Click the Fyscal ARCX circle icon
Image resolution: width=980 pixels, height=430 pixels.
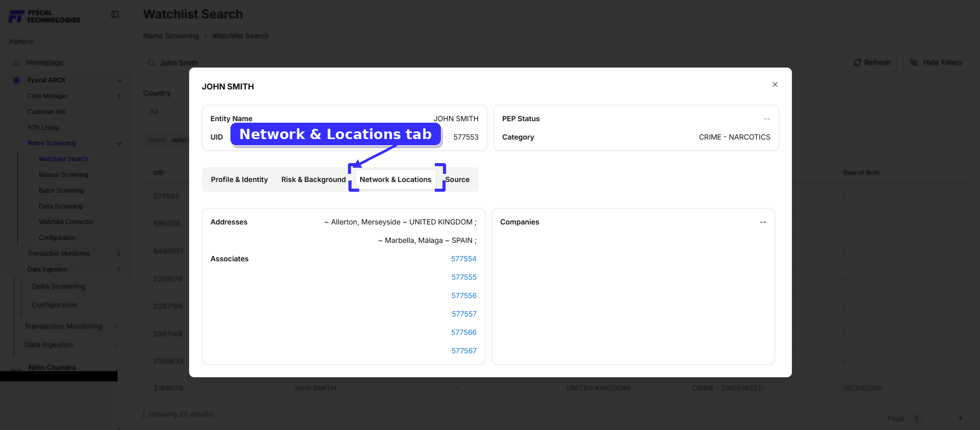[16, 80]
